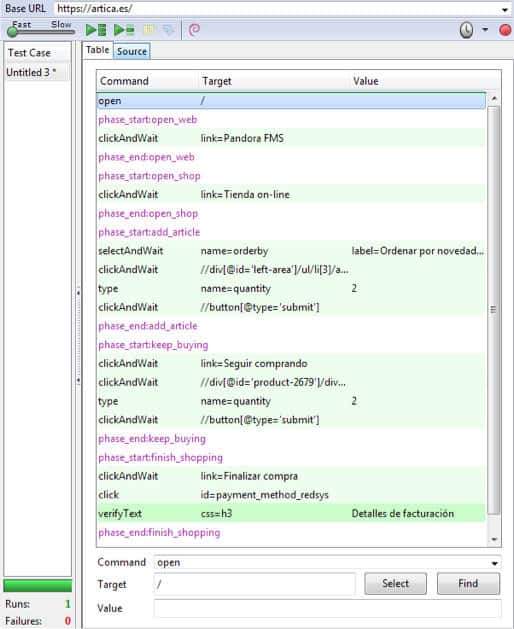
Task: Click the command list scroll-down arrow
Action: pyautogui.click(x=494, y=540)
